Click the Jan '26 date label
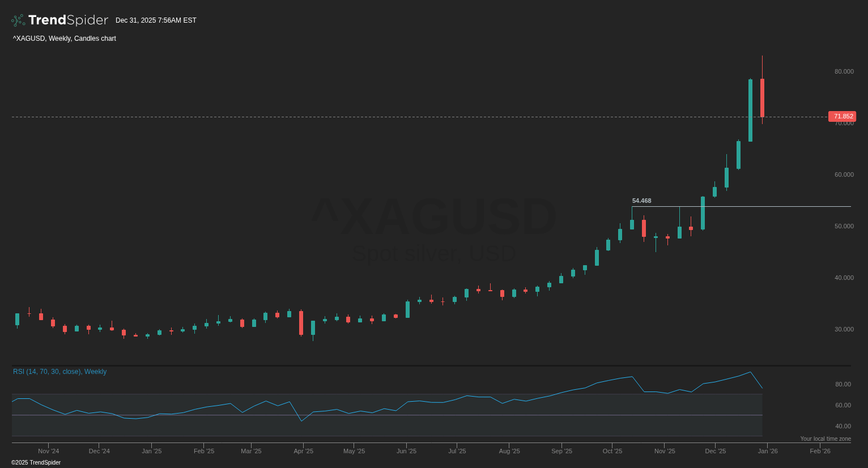This screenshot has width=868, height=468. click(768, 451)
